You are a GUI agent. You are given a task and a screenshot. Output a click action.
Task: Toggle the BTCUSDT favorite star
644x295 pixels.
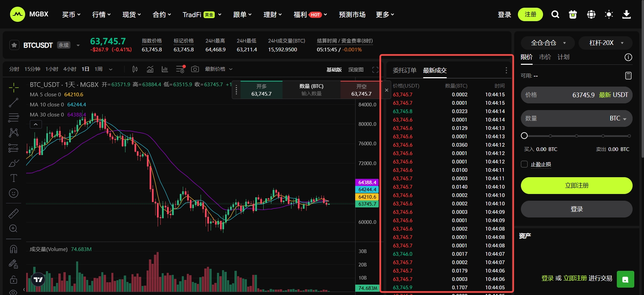[14, 45]
